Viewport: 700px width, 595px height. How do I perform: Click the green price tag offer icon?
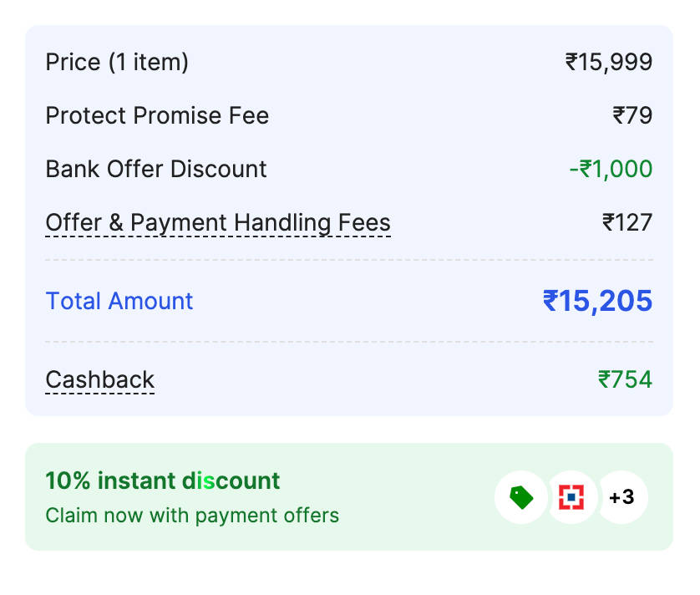click(x=521, y=497)
